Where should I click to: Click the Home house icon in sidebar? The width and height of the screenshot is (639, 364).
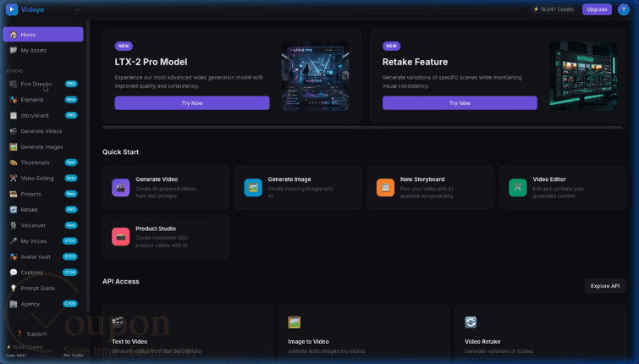tap(14, 35)
